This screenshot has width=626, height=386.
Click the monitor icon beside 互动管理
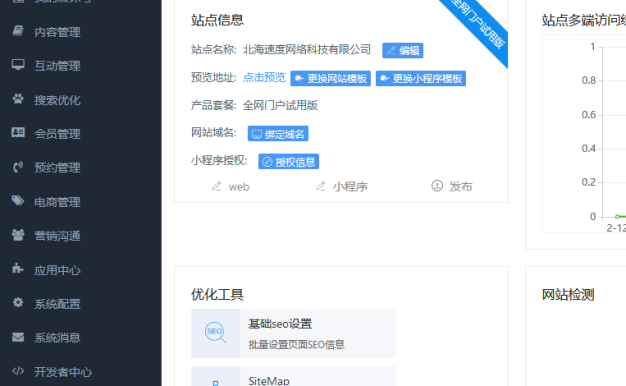(x=18, y=65)
